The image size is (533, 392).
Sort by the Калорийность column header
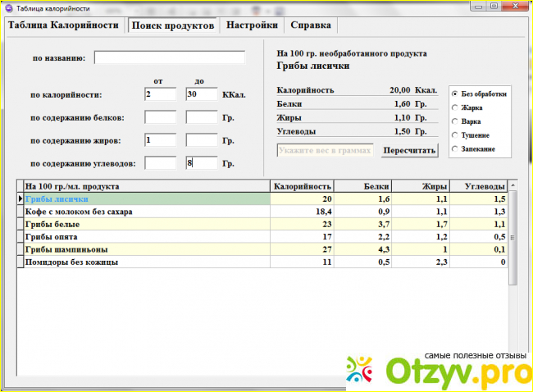(303, 186)
